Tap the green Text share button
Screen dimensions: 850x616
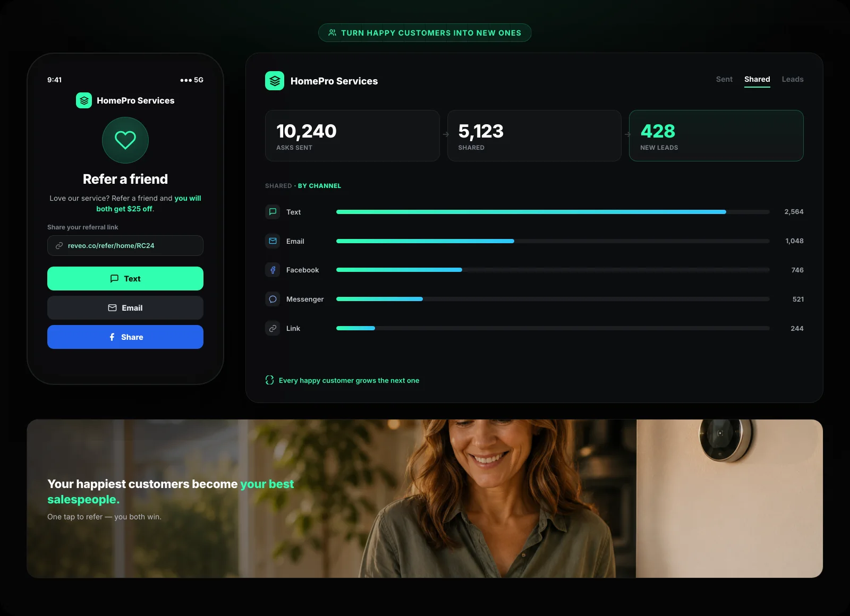point(125,279)
